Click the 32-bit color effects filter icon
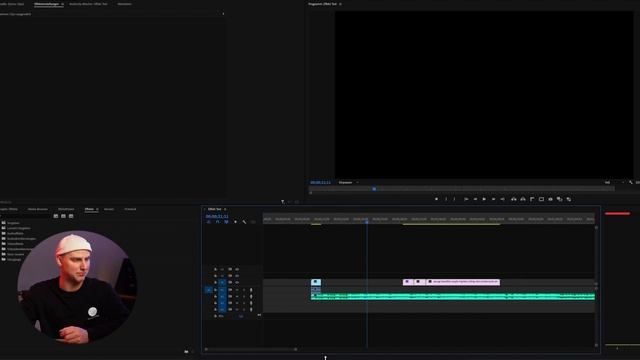 coord(63,216)
